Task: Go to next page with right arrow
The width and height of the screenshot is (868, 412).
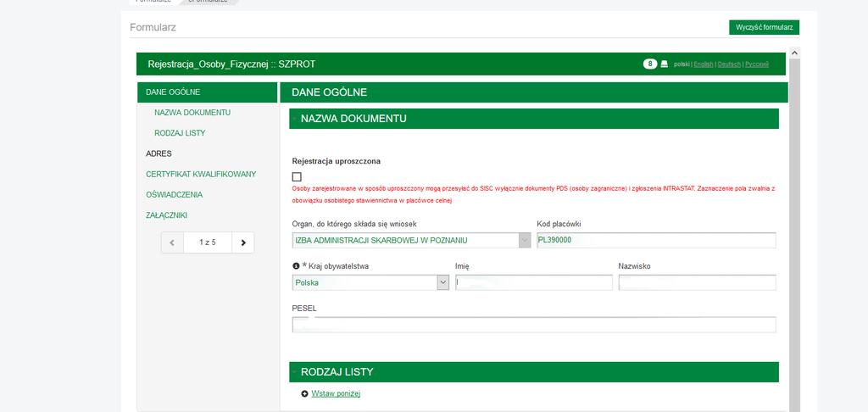Action: click(243, 242)
